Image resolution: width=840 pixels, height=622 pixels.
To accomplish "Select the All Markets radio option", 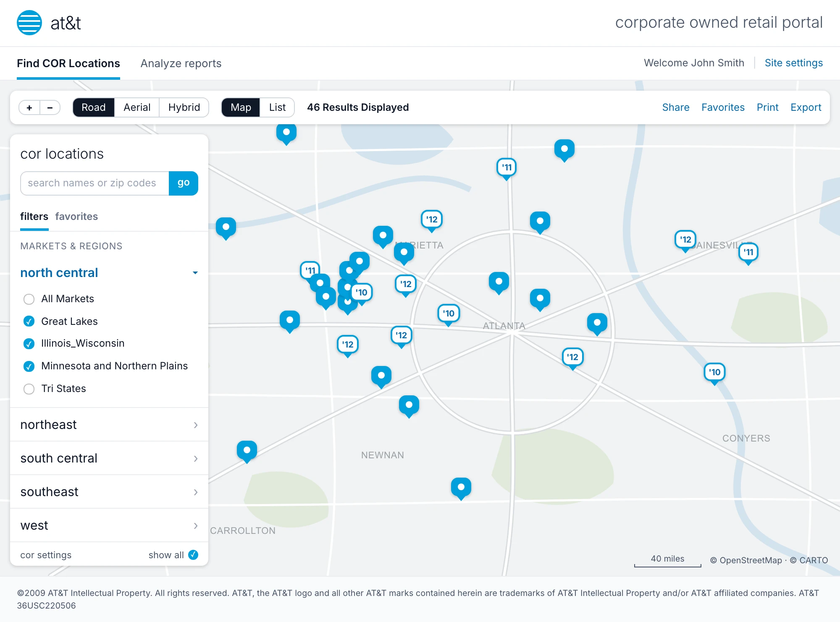I will point(29,299).
